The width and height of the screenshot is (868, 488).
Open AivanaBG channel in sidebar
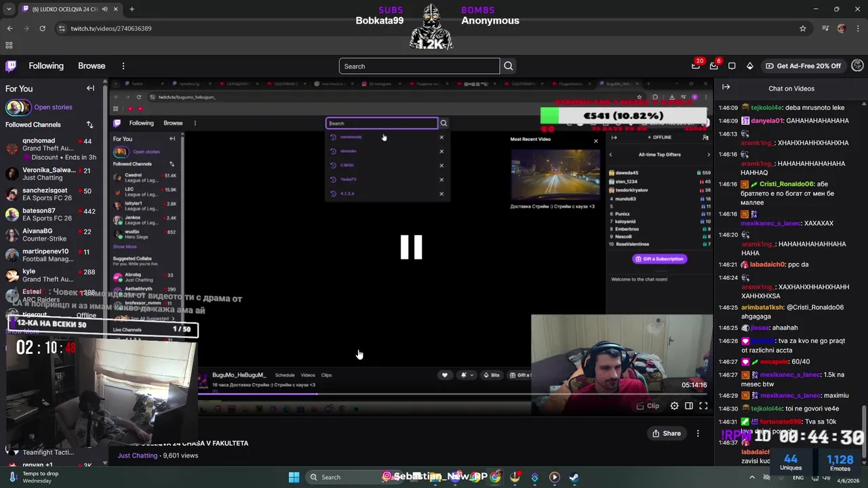[x=51, y=235]
